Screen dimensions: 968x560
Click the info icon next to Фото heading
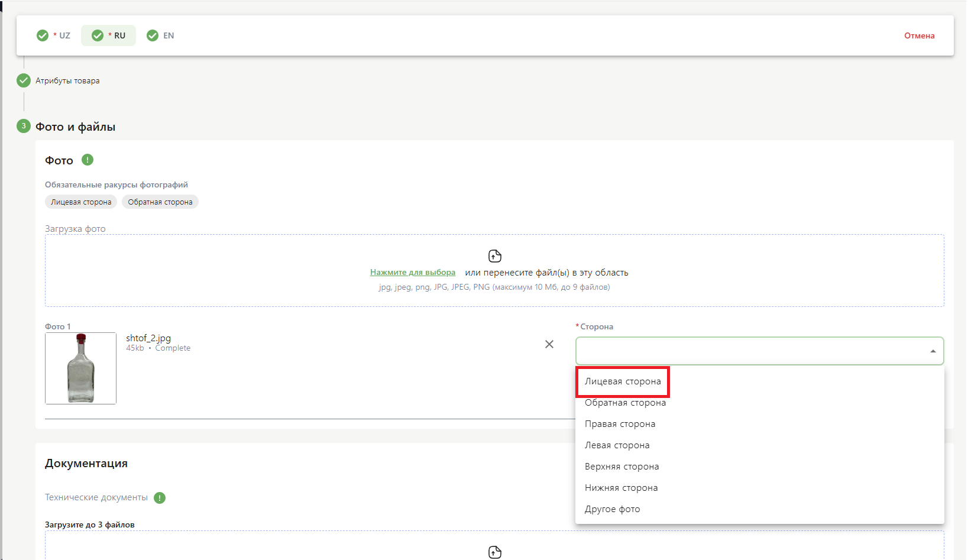(88, 160)
